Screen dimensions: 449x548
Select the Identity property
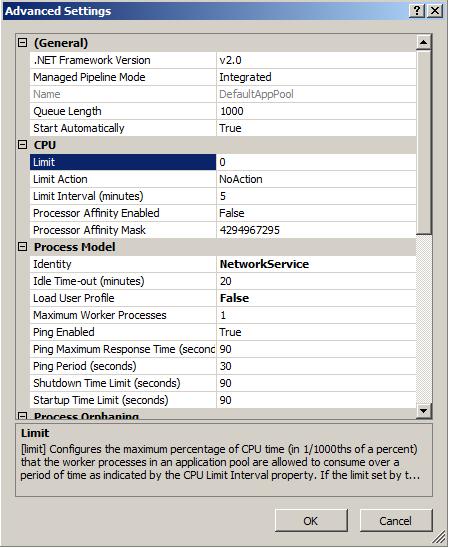[123, 264]
